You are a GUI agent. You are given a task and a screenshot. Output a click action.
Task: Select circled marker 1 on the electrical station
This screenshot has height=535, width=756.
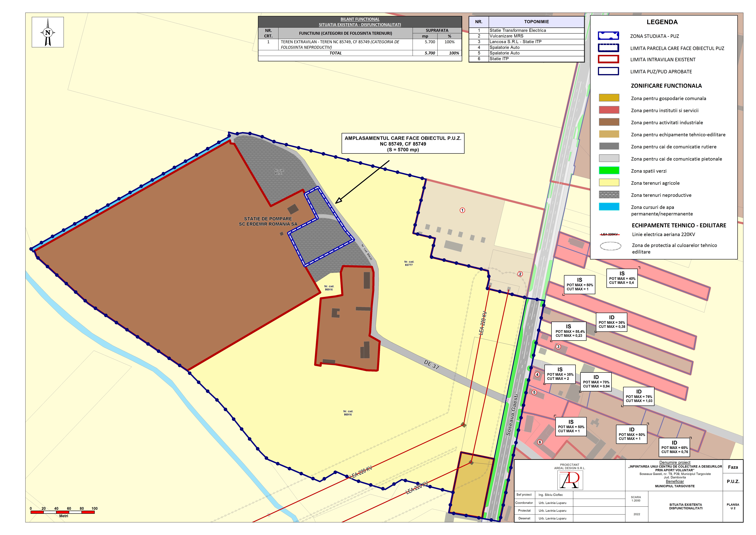462,210
